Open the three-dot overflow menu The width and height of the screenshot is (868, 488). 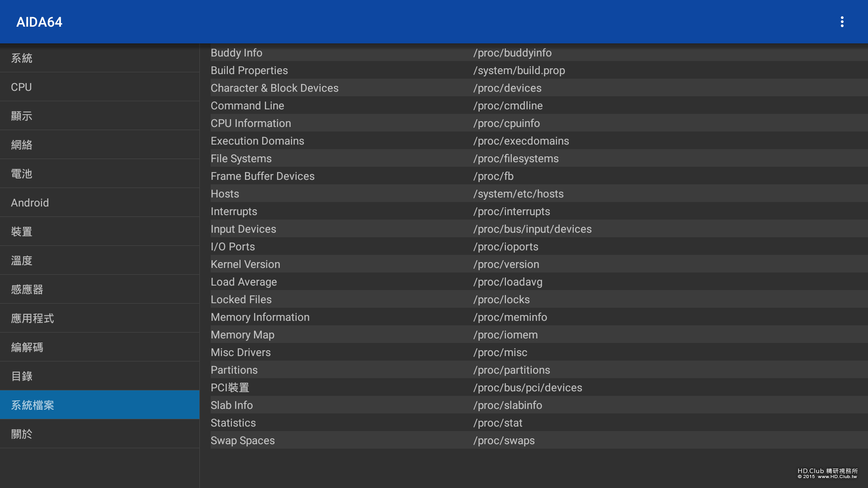(842, 22)
